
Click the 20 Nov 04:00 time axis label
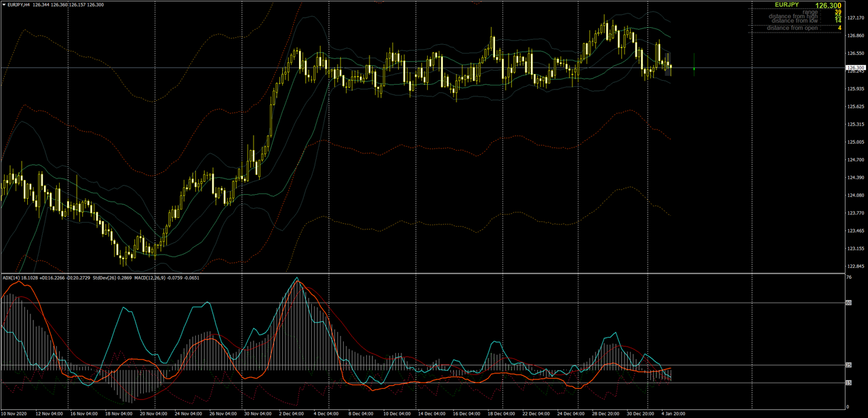click(x=154, y=413)
